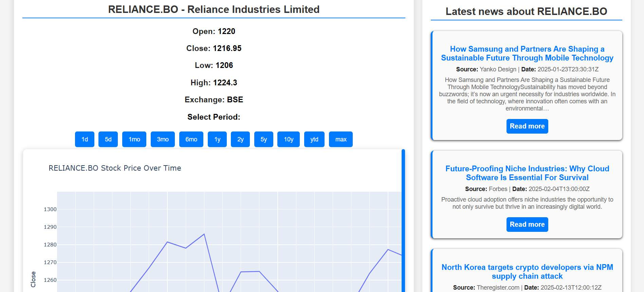
Task: Click the Yanko Design source line
Action: pyautogui.click(x=527, y=69)
